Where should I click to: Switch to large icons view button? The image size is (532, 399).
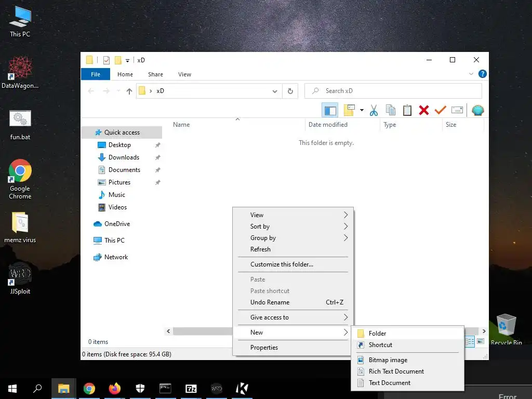click(481, 341)
